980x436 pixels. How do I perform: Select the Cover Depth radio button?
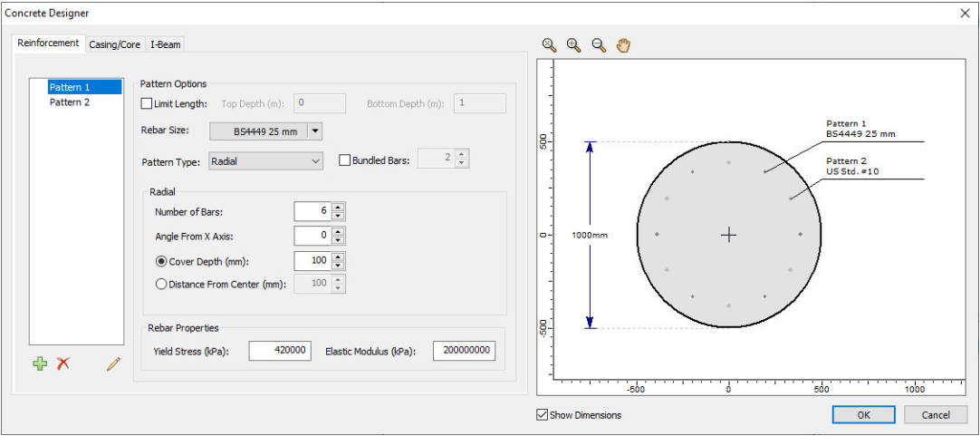[x=160, y=261]
